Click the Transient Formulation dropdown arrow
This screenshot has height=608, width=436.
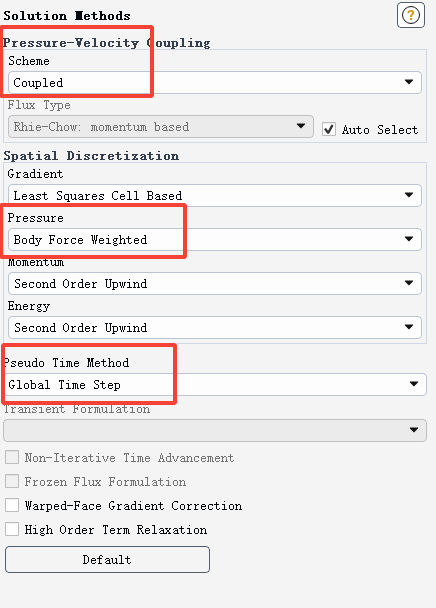[414, 430]
